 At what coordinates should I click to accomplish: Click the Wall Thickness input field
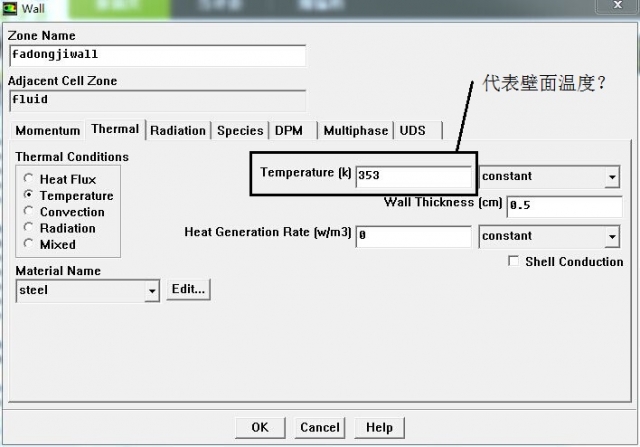click(x=563, y=206)
